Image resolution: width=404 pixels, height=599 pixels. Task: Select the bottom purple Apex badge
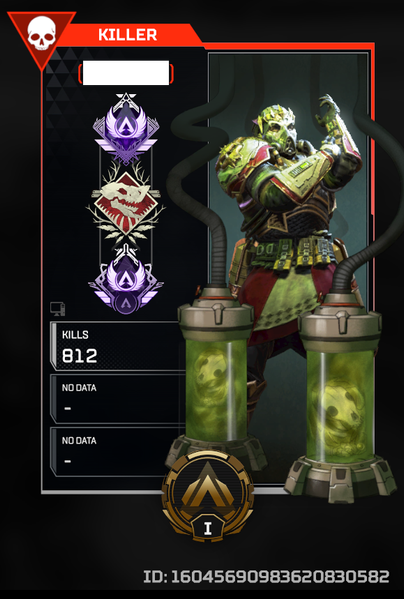(x=126, y=281)
